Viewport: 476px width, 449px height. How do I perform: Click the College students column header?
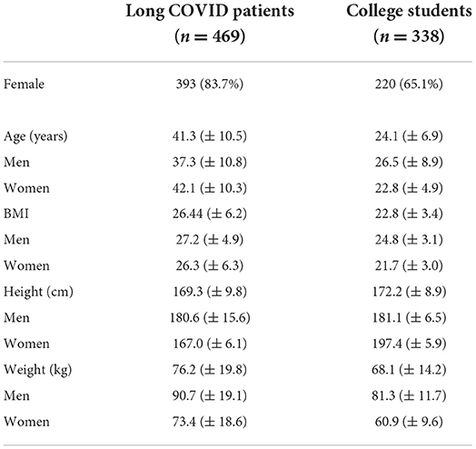point(409,24)
